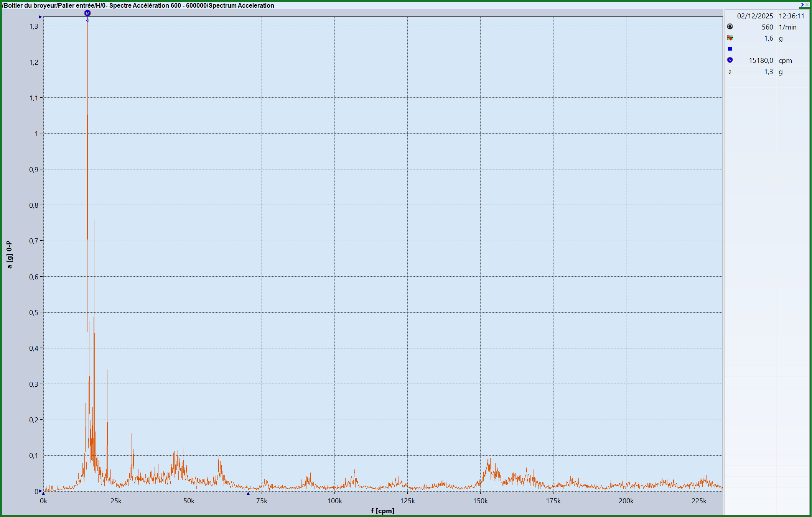Click the 1,6 overall value

(768, 38)
